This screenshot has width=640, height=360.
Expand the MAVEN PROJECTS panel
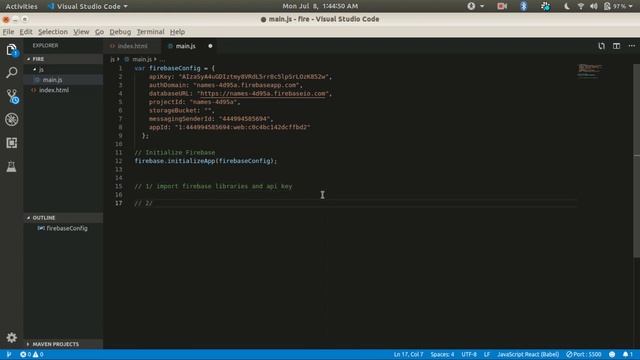tap(63, 344)
